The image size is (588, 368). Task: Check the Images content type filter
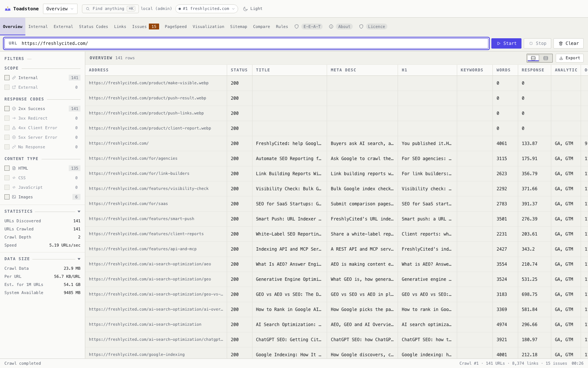(7, 197)
